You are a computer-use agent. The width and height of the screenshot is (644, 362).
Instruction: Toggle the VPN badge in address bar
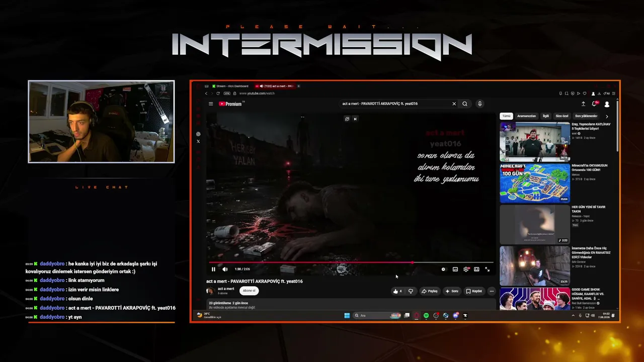click(x=227, y=94)
